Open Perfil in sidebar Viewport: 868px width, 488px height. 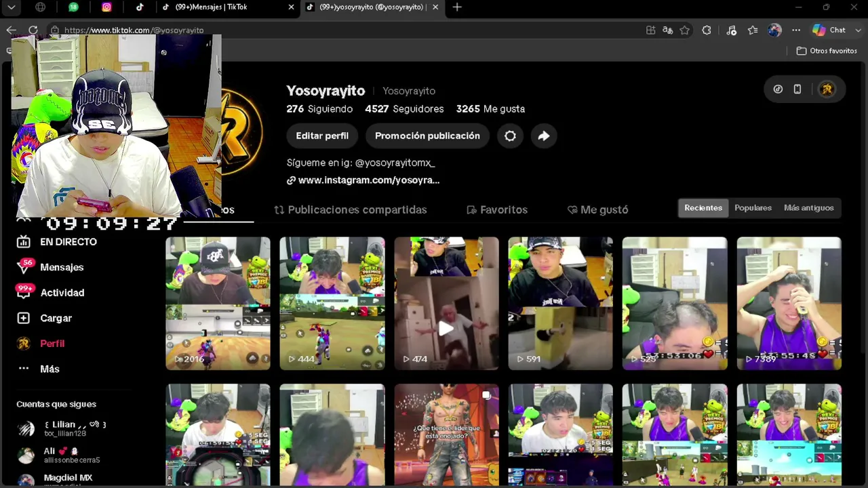coord(41,344)
